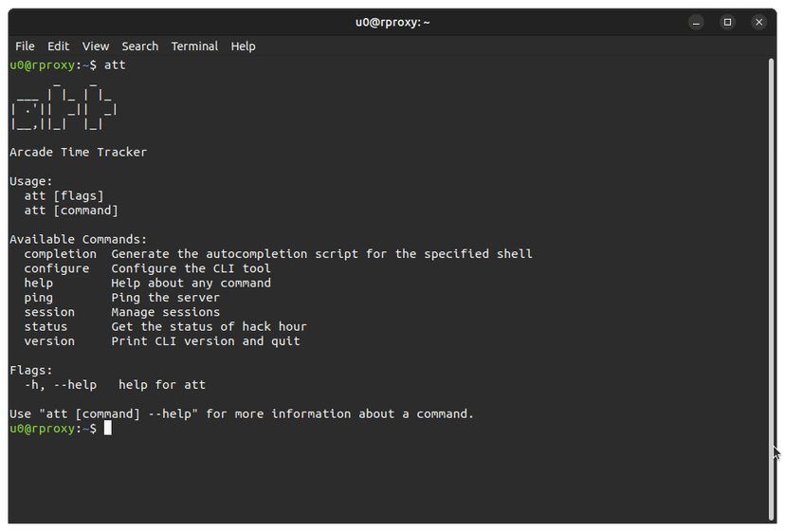785x532 pixels.
Task: Click the terminal's vertical scrollbar
Action: click(771, 284)
